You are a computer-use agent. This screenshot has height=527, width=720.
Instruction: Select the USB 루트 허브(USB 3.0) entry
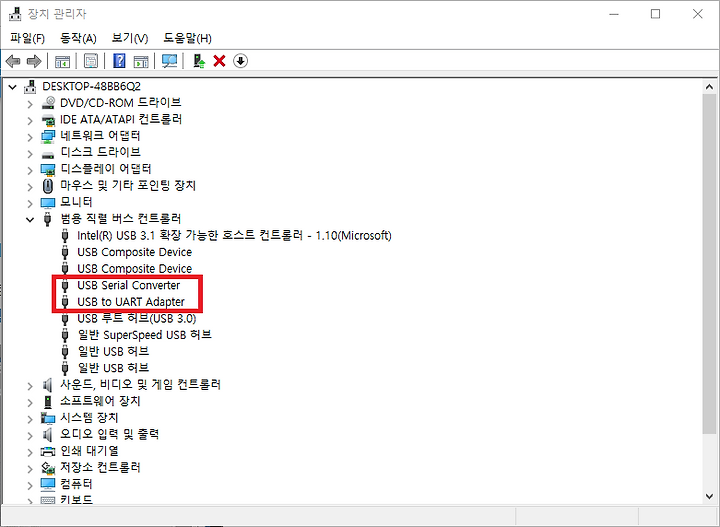click(137, 318)
